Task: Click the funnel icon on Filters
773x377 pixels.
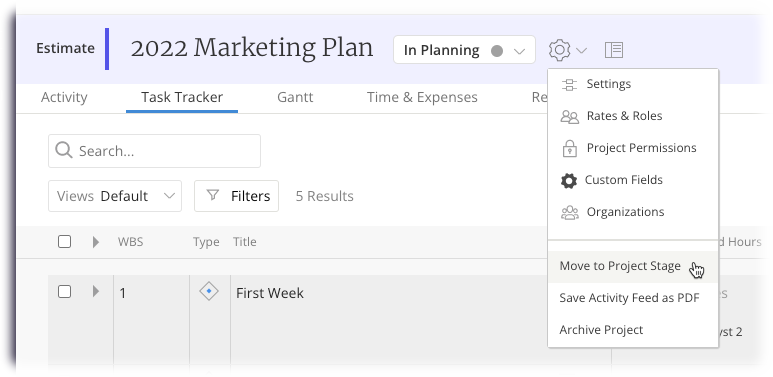Action: (212, 196)
